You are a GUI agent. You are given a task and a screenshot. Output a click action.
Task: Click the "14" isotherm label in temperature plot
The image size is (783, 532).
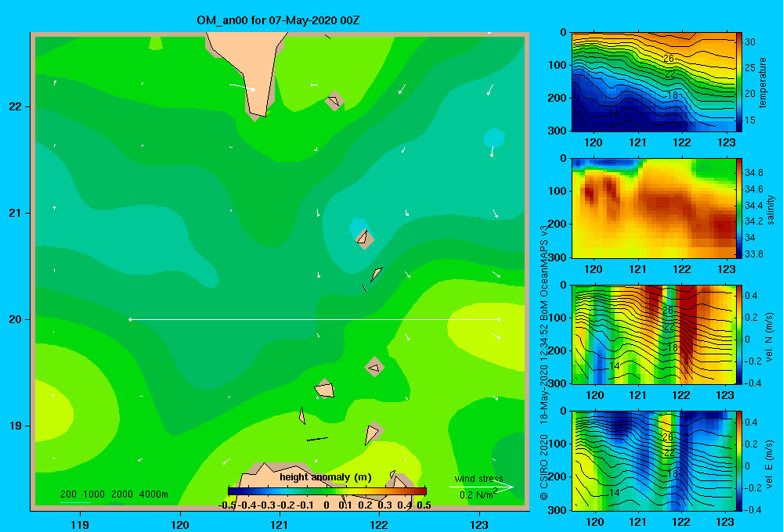614,113
